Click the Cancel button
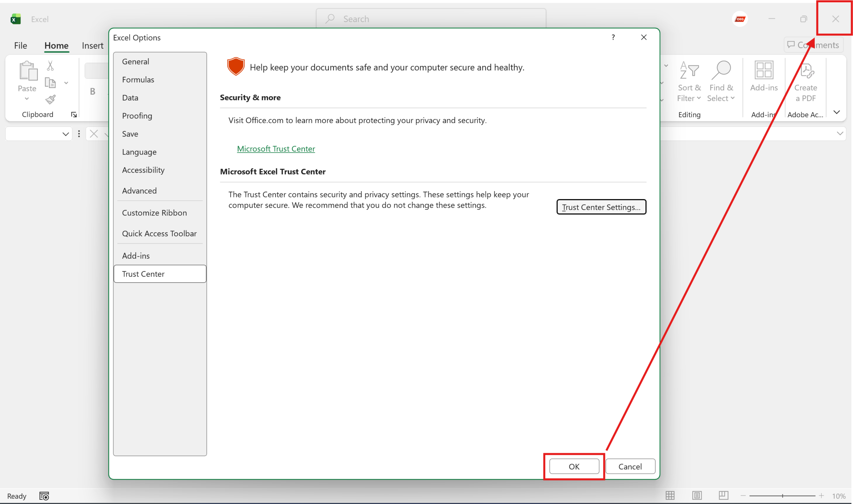The height and width of the screenshot is (504, 853). (x=630, y=466)
